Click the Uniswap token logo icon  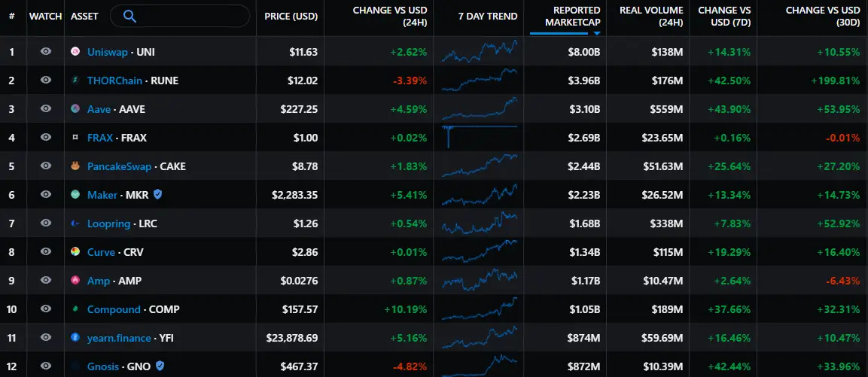point(75,52)
